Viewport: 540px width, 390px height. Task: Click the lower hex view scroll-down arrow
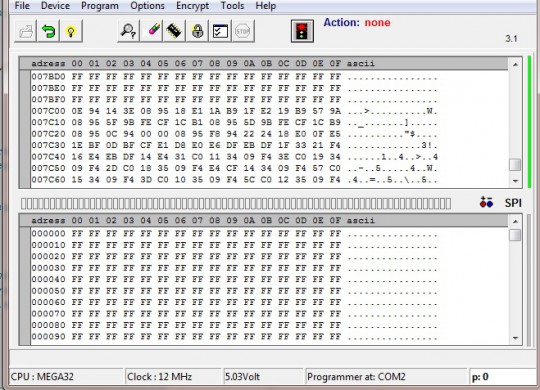[x=515, y=338]
